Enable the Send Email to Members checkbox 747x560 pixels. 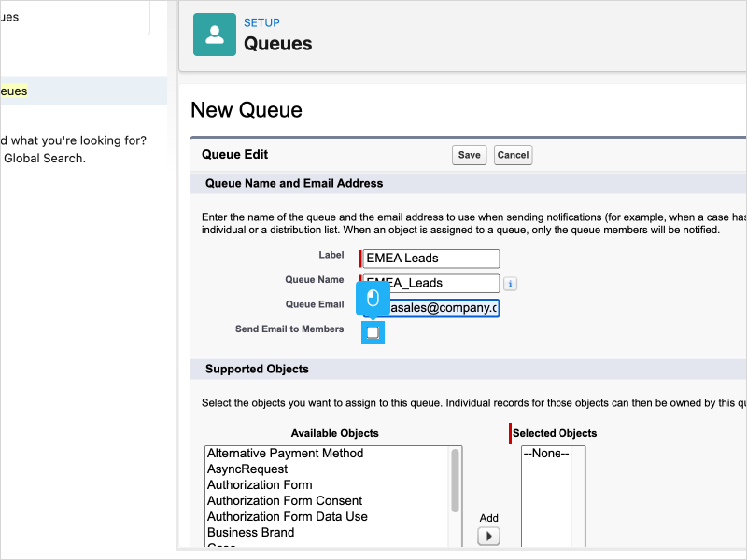[373, 332]
